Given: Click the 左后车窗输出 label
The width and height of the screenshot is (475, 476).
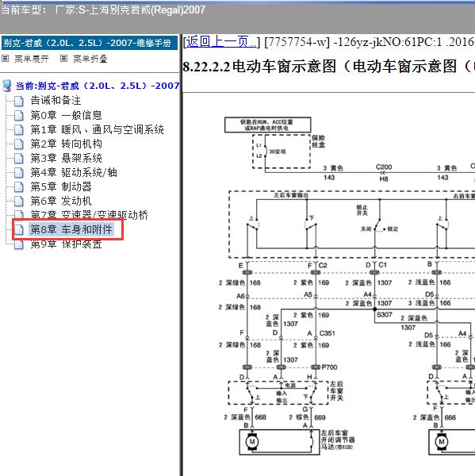Looking at the screenshot, I should click(291, 195).
